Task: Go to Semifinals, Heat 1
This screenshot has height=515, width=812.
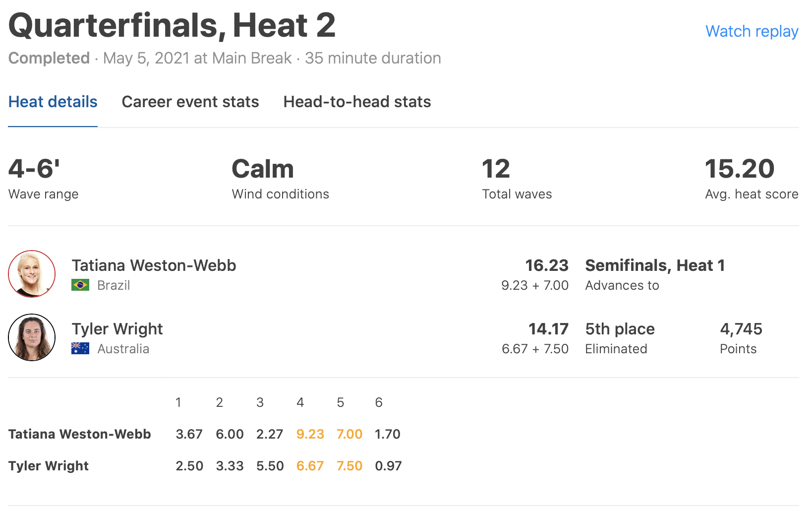Action: click(655, 265)
